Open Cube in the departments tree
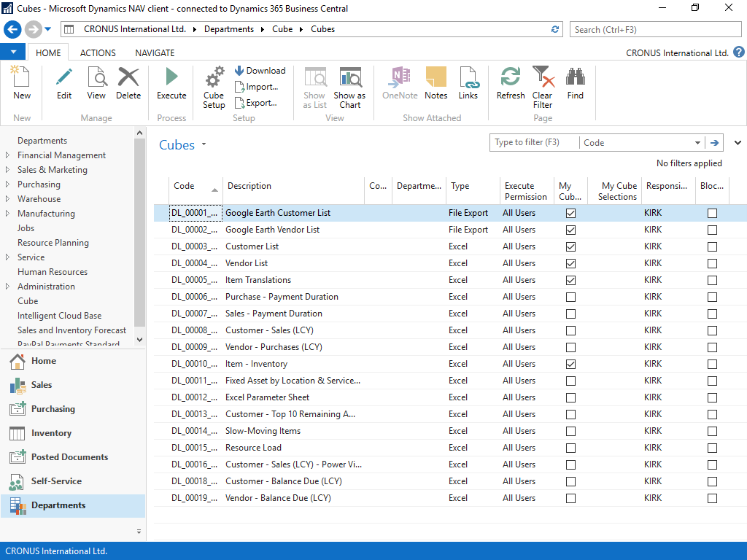Screen dimensions: 747x560 coord(28,301)
